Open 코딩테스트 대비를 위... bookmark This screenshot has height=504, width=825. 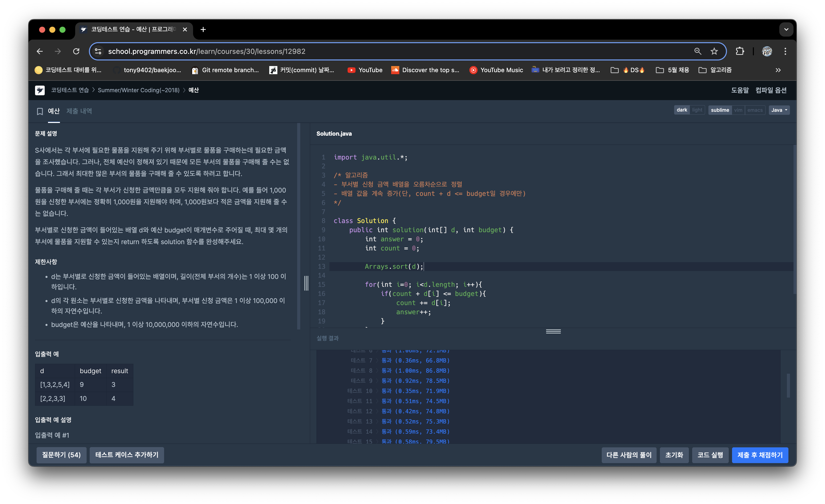(68, 70)
